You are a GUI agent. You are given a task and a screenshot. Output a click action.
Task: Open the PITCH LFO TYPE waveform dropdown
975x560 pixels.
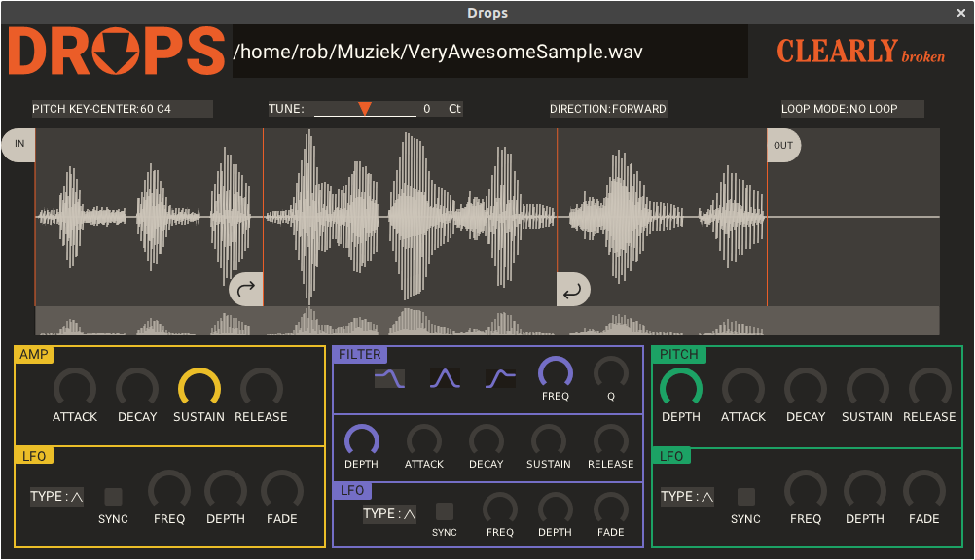click(x=687, y=497)
